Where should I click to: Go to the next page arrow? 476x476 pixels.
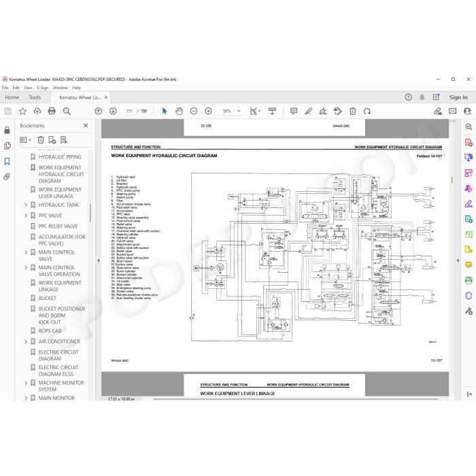[113, 111]
